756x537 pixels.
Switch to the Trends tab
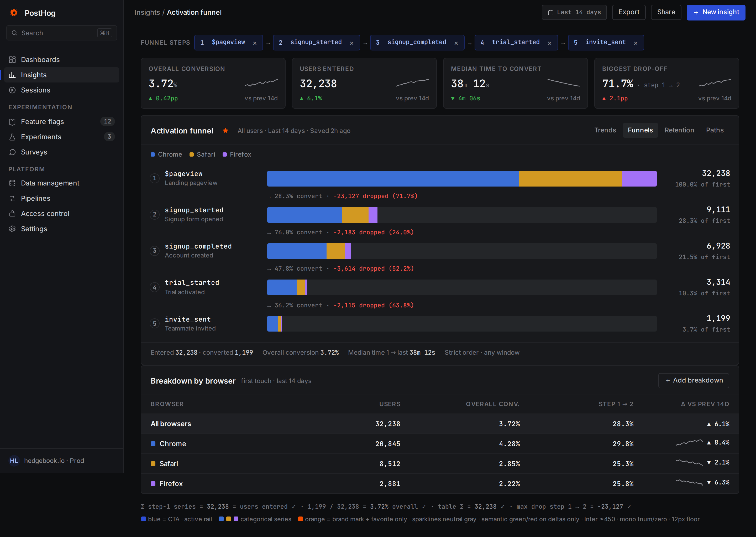[x=605, y=130]
